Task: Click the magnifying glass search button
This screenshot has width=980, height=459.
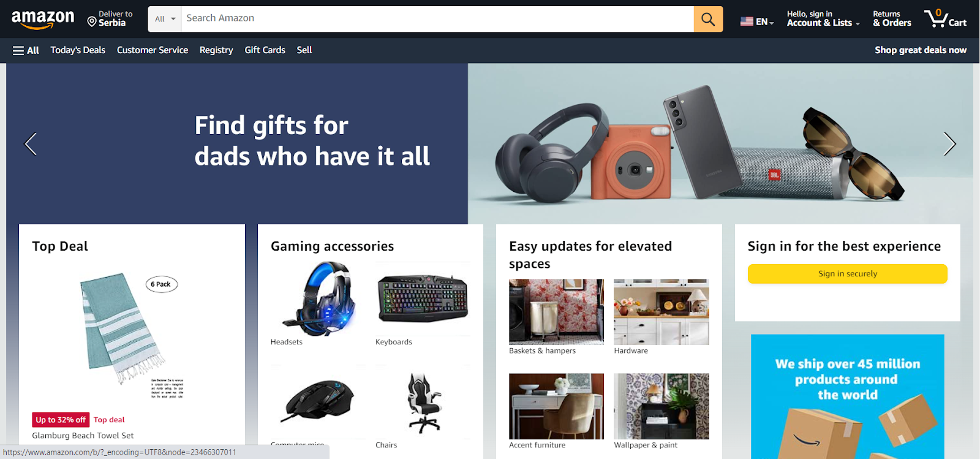Action: coord(708,19)
